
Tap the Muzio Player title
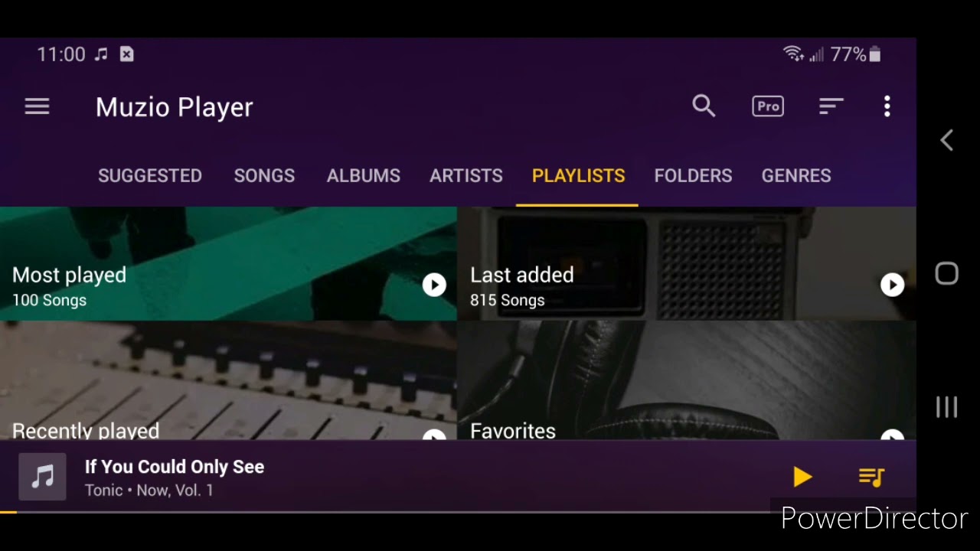point(174,107)
